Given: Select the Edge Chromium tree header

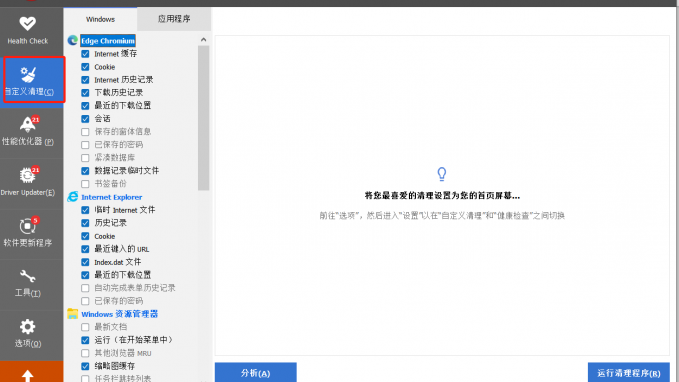Looking at the screenshot, I should [x=108, y=41].
